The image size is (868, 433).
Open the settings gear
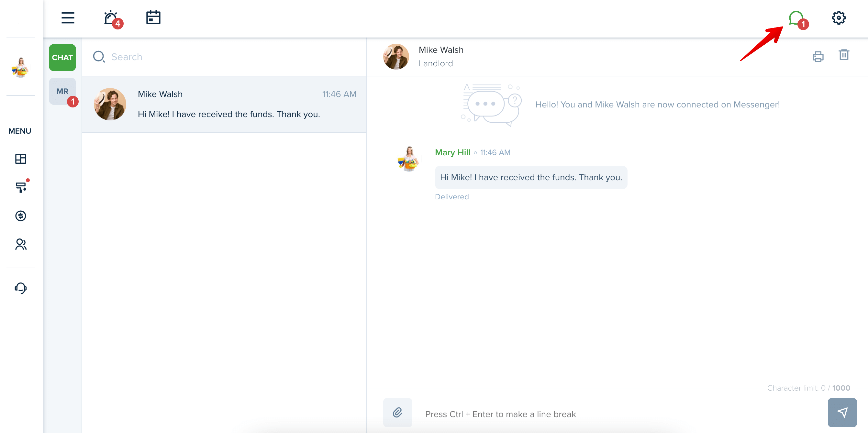[838, 18]
